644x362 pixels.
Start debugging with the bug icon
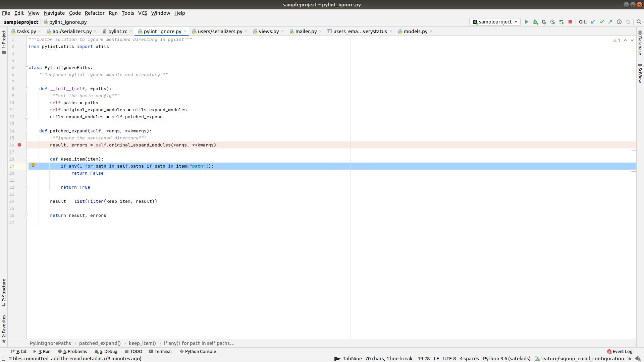[535, 22]
